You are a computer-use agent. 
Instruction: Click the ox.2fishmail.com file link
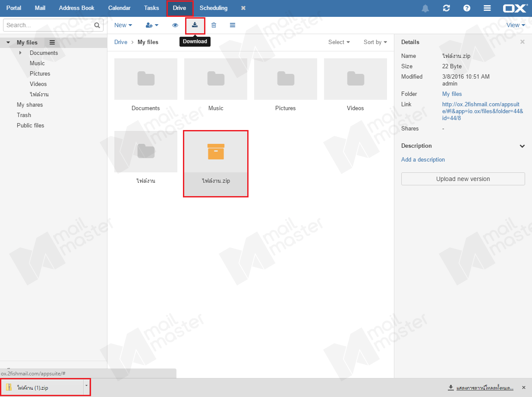[483, 111]
